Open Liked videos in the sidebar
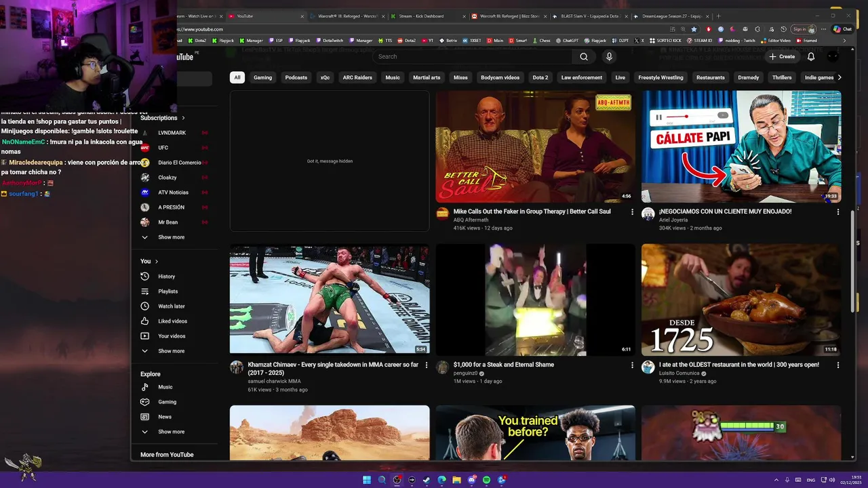The image size is (868, 488). [173, 321]
